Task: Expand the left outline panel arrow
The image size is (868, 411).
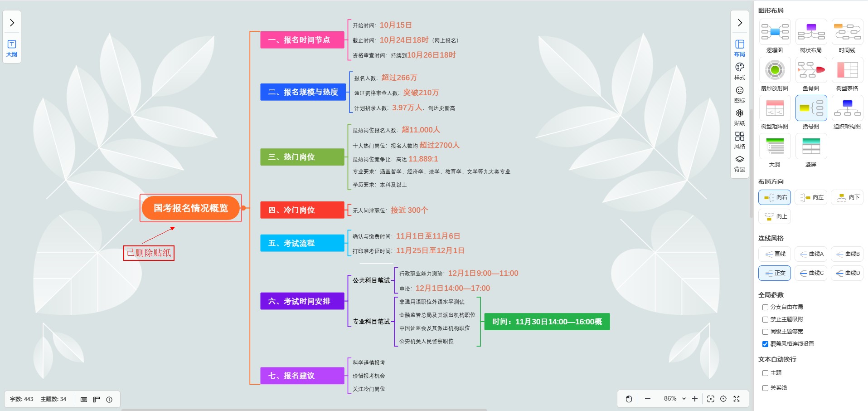Action: coord(12,23)
